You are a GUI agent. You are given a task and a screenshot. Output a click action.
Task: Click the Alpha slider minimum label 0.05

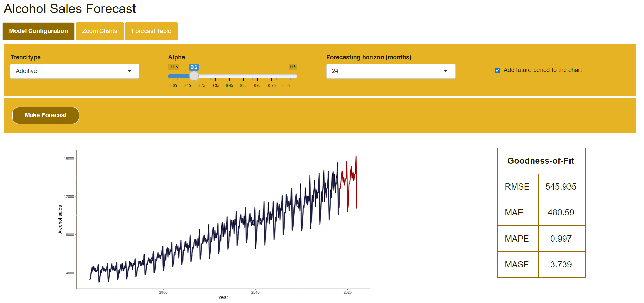tap(174, 67)
